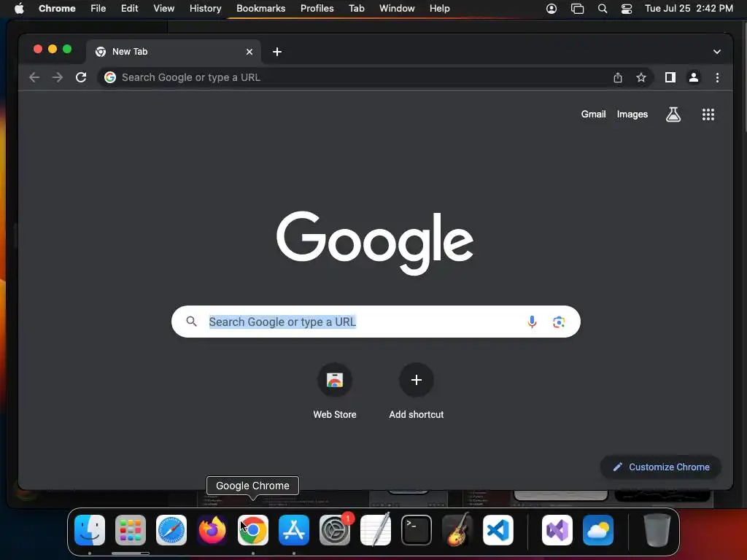The image size is (747, 560).
Task: Open TextEdit from the Dock
Action: tap(376, 530)
